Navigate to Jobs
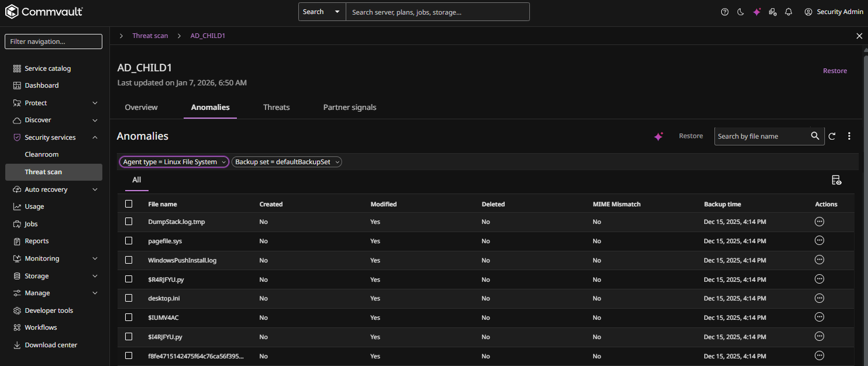This screenshot has width=868, height=366. pyautogui.click(x=31, y=224)
